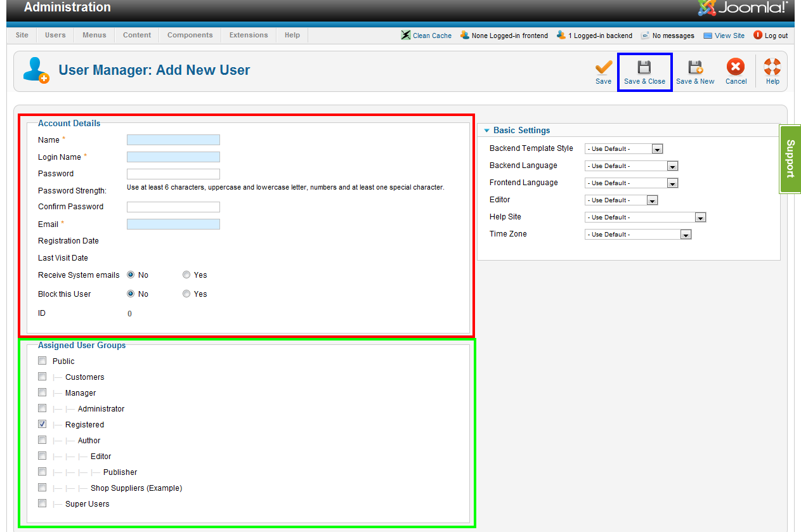
Task: Click the Logged-in backend user icon
Action: 561,35
